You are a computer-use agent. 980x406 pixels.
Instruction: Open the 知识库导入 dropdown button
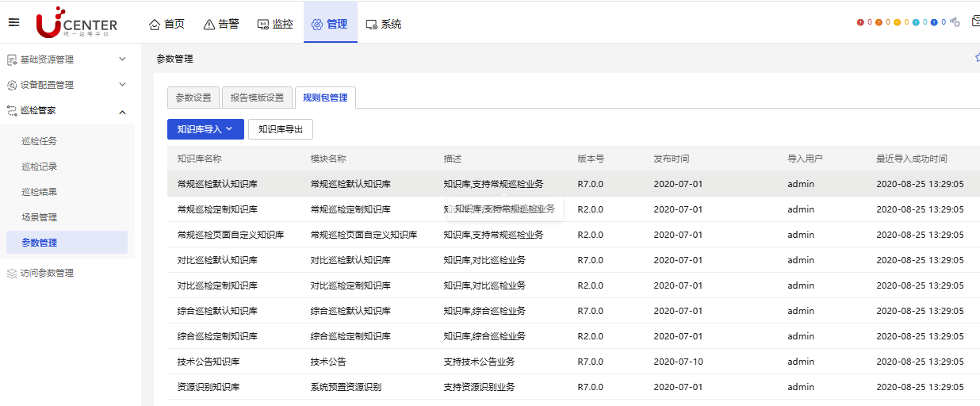click(205, 129)
